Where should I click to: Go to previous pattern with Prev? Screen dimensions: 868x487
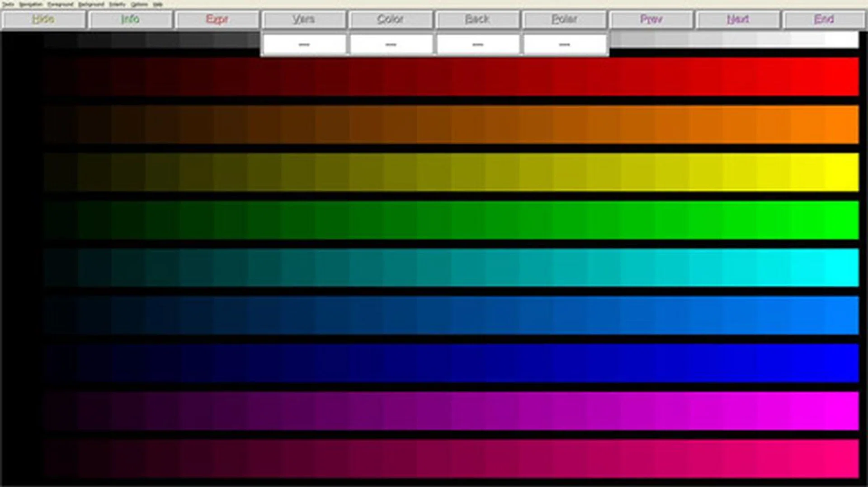point(651,19)
